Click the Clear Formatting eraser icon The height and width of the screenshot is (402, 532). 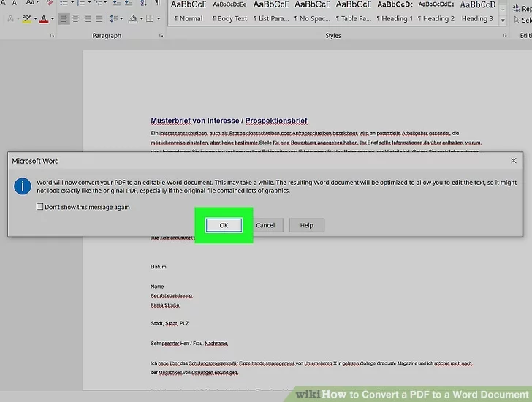tap(50, 3)
